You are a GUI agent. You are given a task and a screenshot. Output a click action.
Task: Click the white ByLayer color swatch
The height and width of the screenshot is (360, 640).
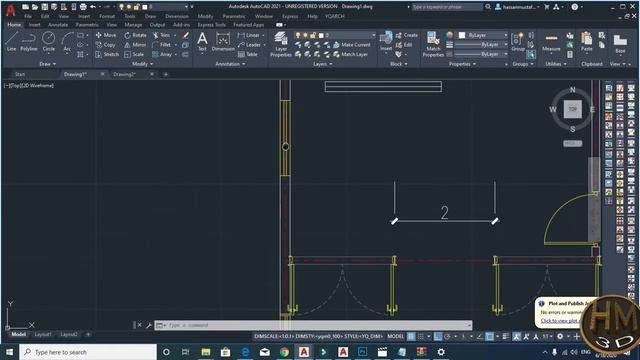point(462,35)
